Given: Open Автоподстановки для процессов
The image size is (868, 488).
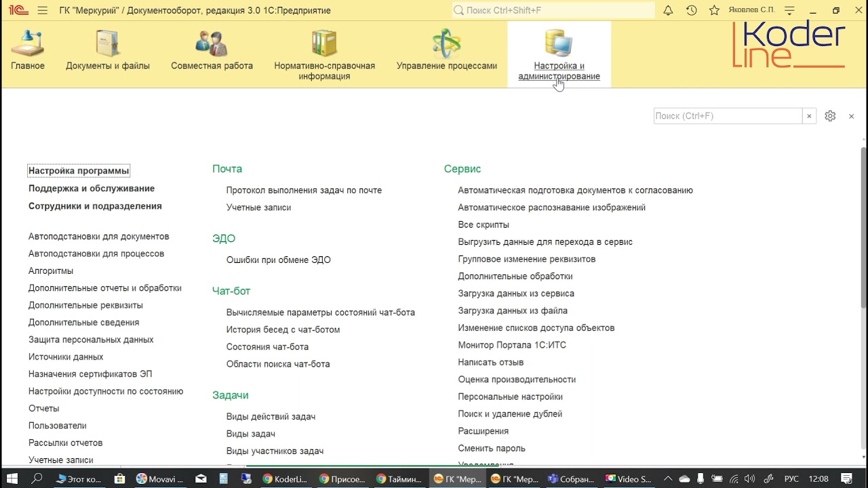Looking at the screenshot, I should pos(96,253).
